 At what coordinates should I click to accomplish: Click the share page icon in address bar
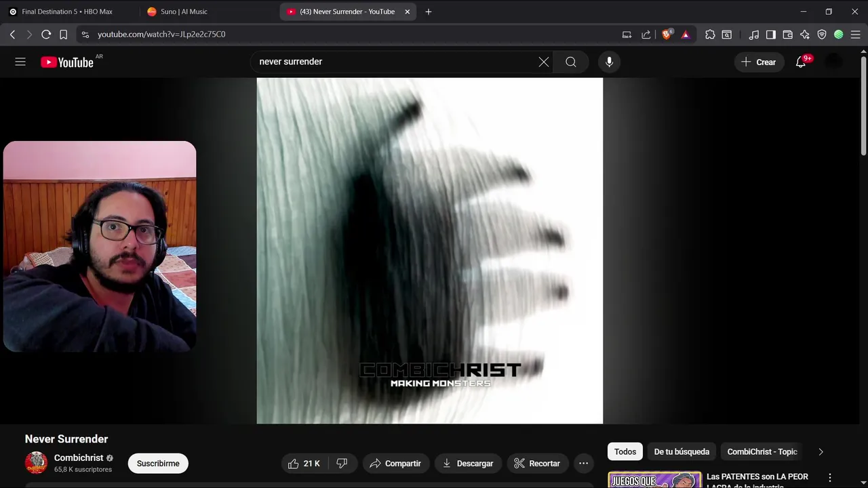click(x=646, y=34)
